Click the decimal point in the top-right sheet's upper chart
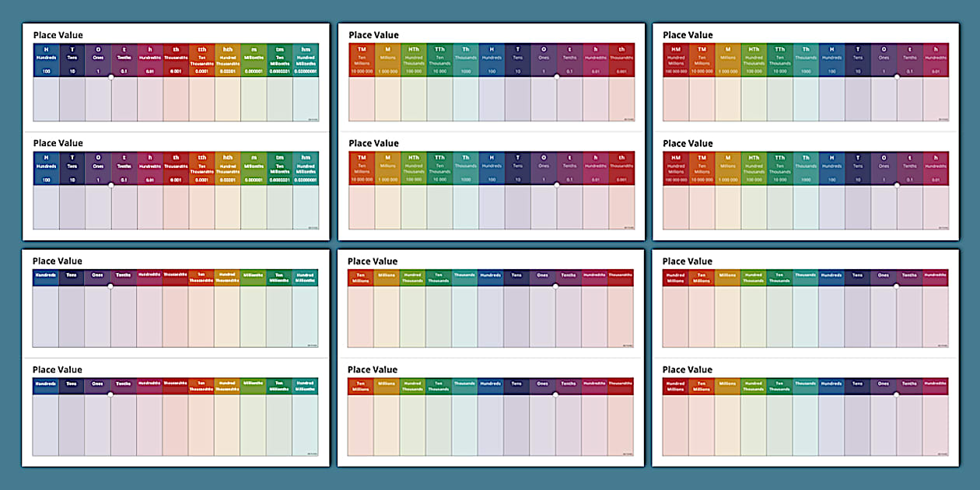 coord(897,77)
